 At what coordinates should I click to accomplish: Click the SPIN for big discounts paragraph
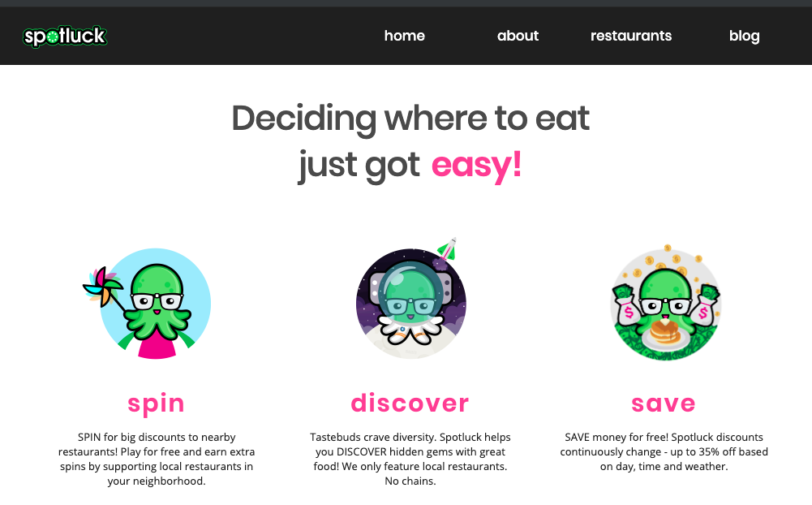(157, 460)
